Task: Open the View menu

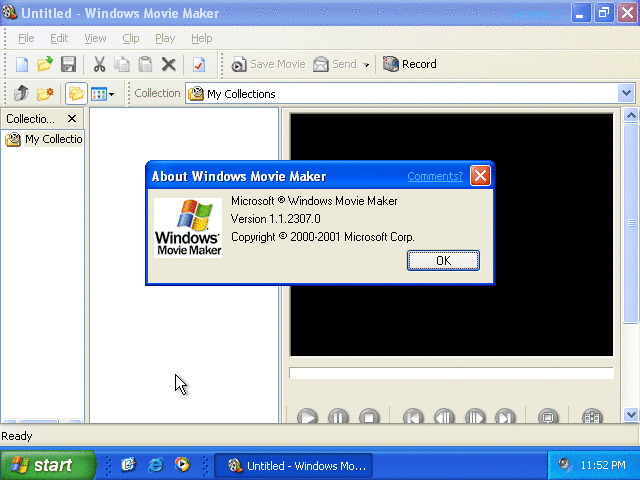Action: click(x=95, y=38)
